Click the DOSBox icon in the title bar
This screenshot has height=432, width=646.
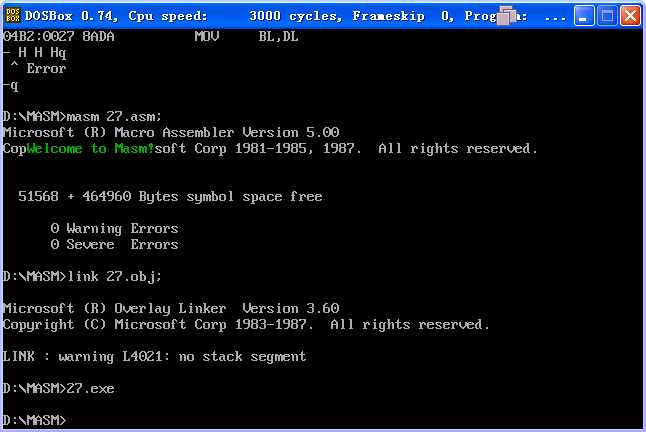click(x=13, y=16)
